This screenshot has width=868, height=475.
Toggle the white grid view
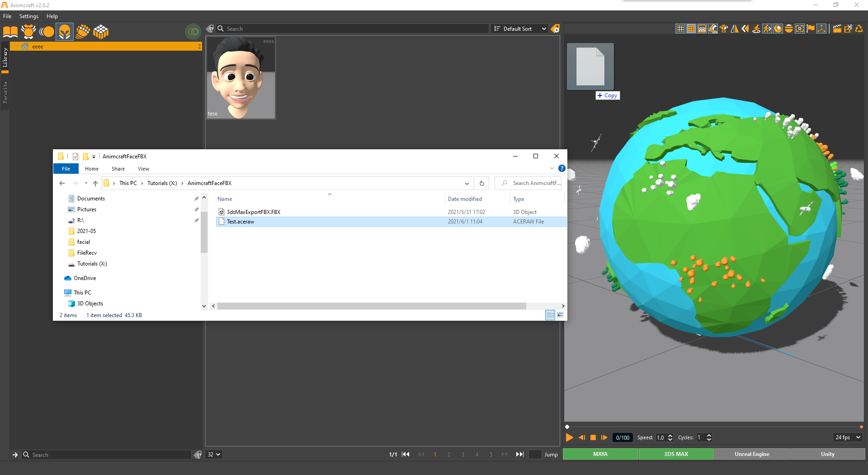coord(680,28)
